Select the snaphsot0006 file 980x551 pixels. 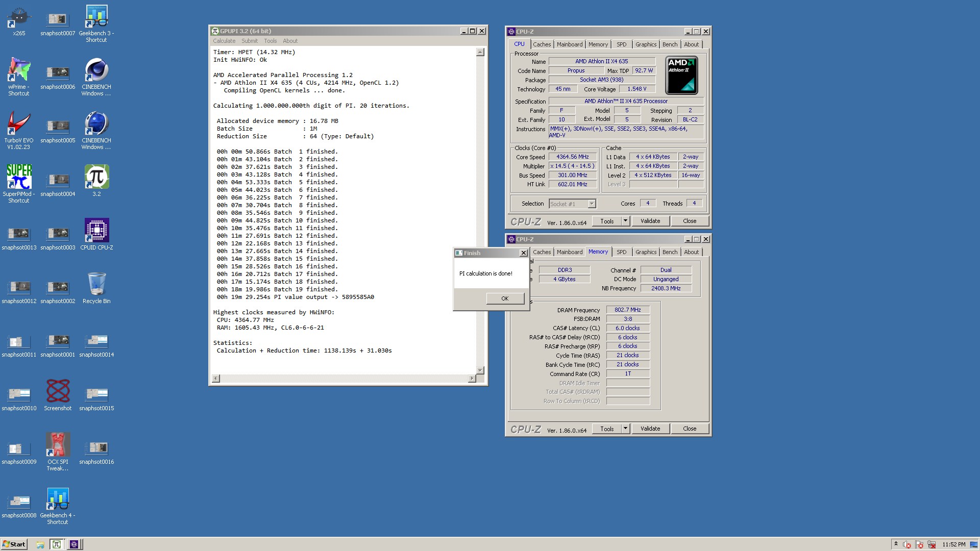click(58, 77)
